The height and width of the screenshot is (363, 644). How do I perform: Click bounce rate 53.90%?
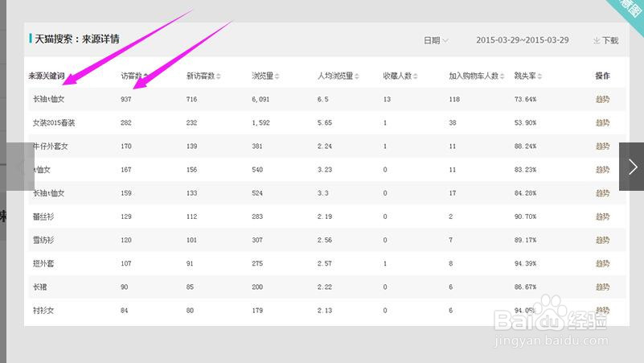(x=525, y=122)
